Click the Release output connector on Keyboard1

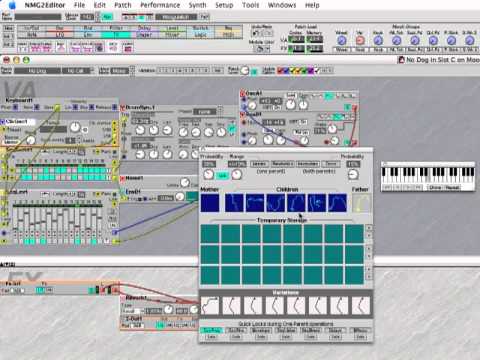click(114, 107)
